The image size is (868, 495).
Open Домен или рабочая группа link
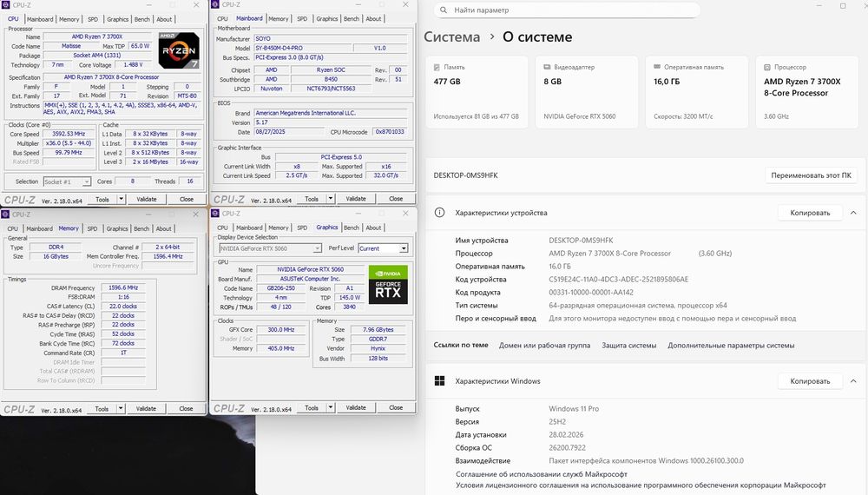(x=545, y=345)
